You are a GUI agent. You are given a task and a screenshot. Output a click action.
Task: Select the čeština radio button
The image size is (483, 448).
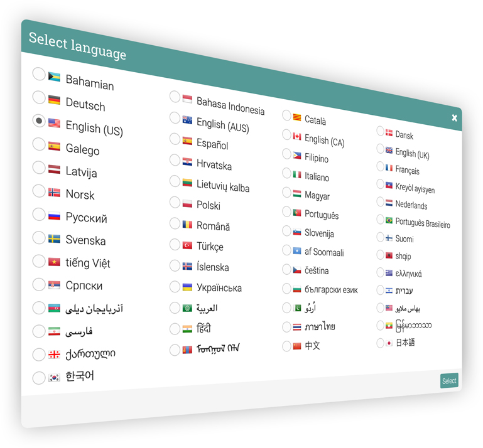coord(286,269)
